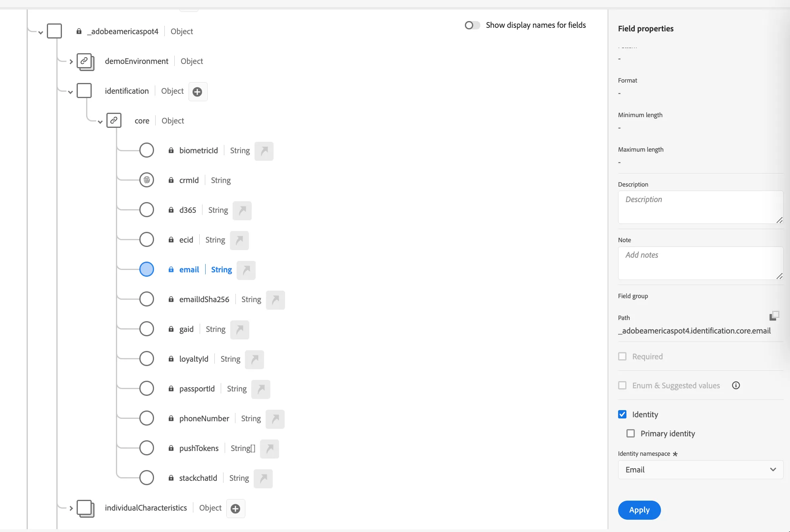
Task: Click the arrow icon next to email String
Action: tap(246, 270)
